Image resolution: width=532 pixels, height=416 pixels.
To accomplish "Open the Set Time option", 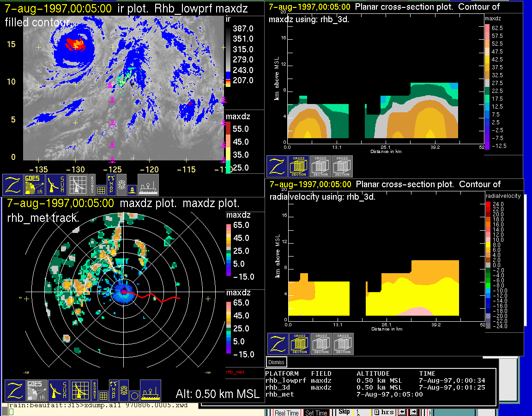I will tap(316, 413).
